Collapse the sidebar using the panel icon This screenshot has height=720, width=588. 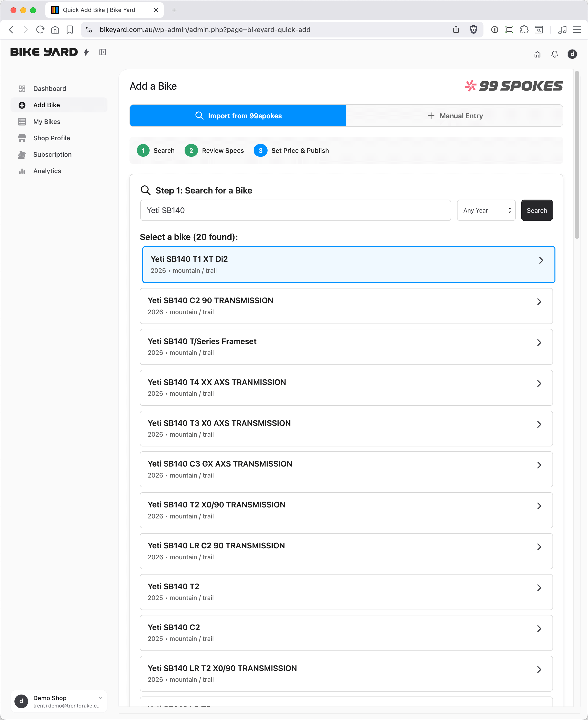(x=103, y=52)
